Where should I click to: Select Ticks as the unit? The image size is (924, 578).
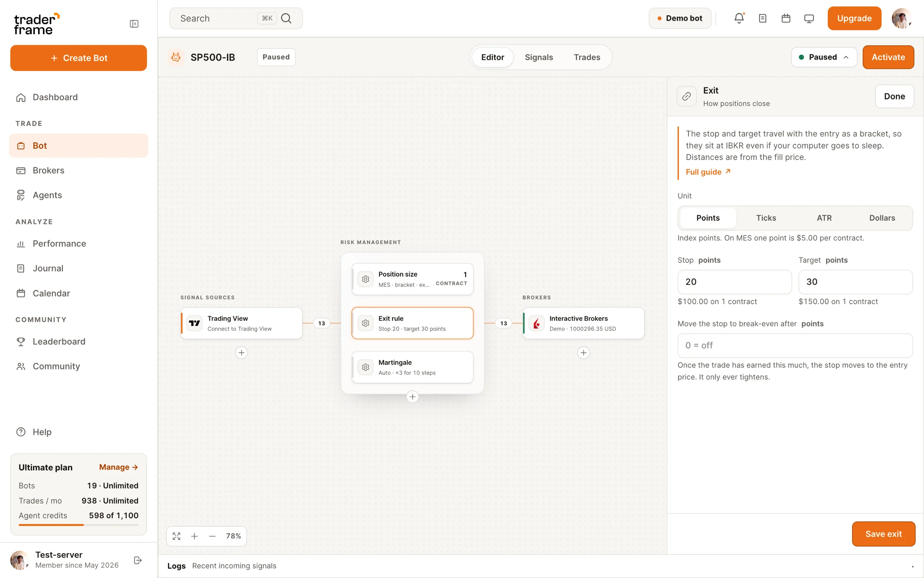[766, 218]
